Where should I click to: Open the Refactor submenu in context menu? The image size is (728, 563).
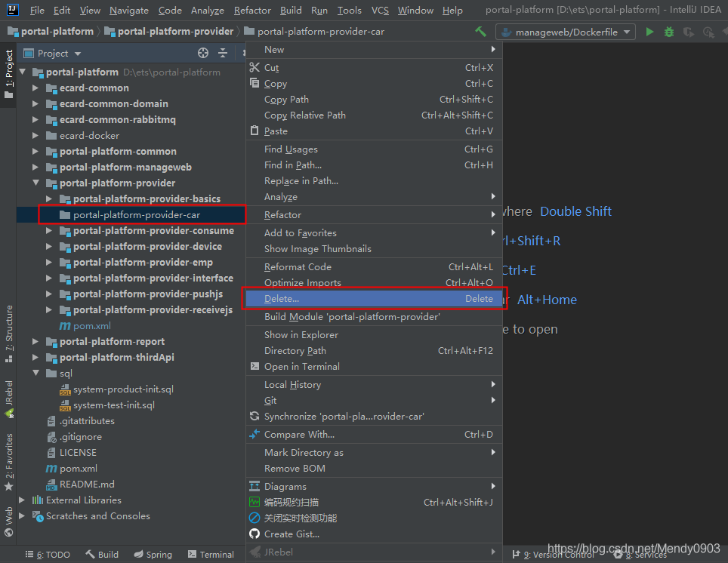click(x=374, y=215)
